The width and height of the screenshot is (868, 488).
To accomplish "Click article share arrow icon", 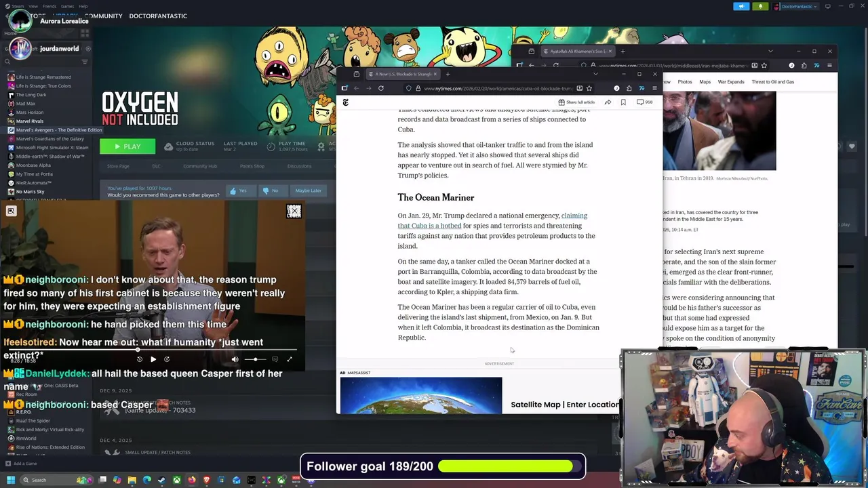I will [608, 102].
